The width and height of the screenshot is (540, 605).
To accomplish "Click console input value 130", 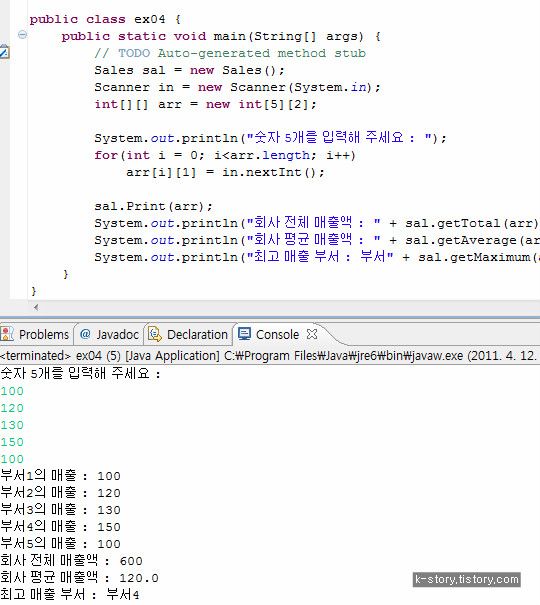I will 12,425.
